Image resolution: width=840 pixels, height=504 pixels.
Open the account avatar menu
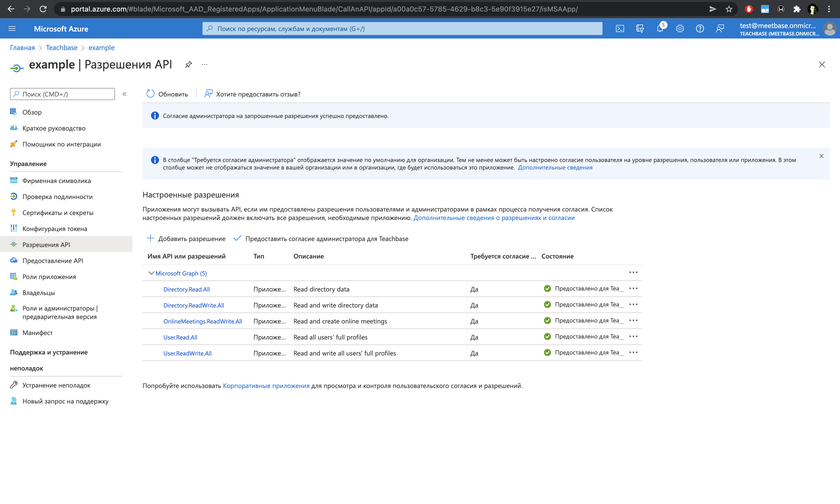click(829, 28)
